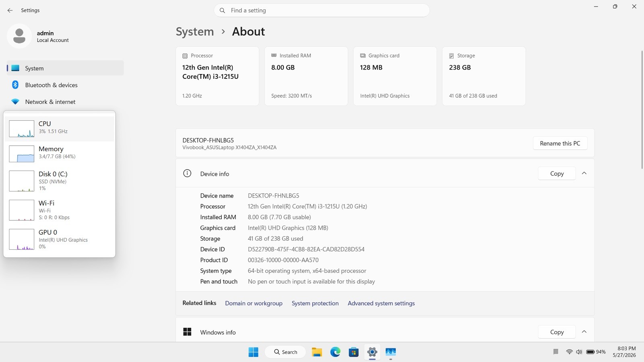The height and width of the screenshot is (362, 644).
Task: Click 'Vivobook_ASUSLaptop X1404ZA_X1404ZA' text
Action: pos(229,148)
